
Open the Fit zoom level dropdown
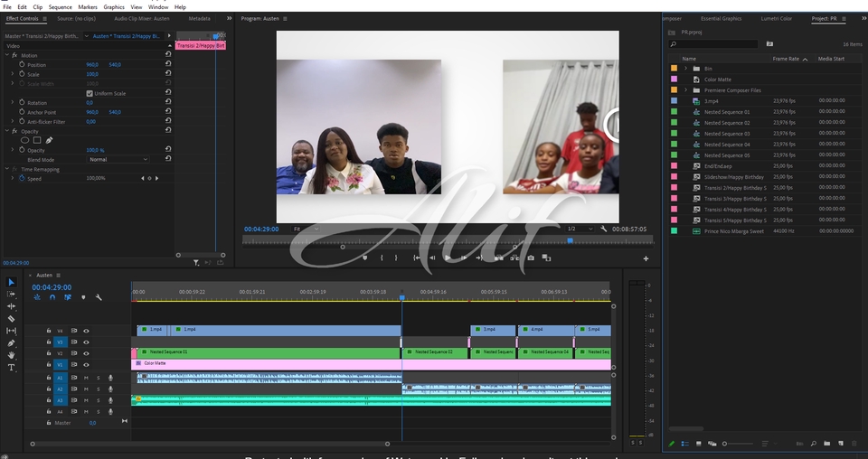307,229
